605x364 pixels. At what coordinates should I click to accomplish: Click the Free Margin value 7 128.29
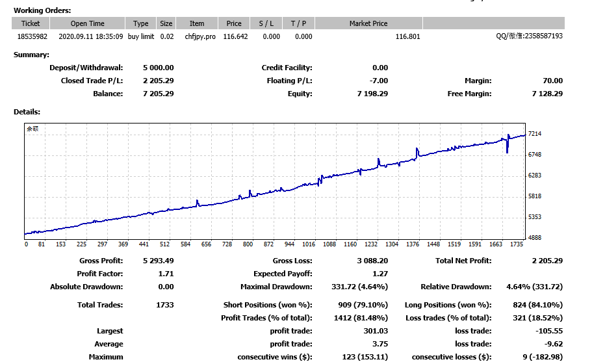click(547, 94)
